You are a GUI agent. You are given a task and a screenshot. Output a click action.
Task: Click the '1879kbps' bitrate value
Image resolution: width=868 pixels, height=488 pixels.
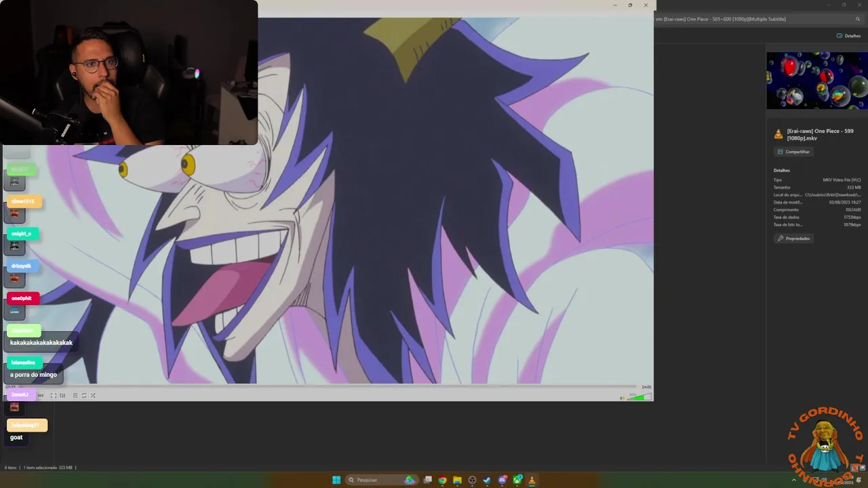(852, 224)
